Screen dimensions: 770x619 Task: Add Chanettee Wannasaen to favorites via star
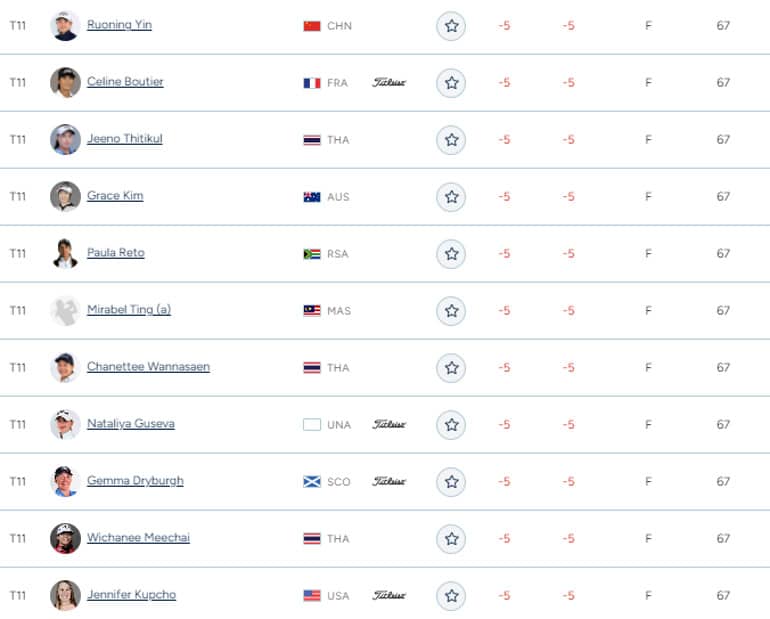451,368
